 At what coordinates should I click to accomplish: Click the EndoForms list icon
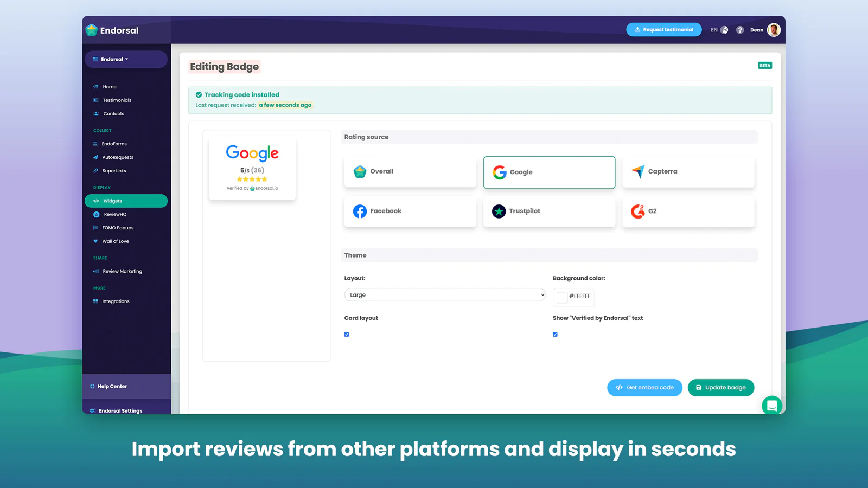click(95, 144)
